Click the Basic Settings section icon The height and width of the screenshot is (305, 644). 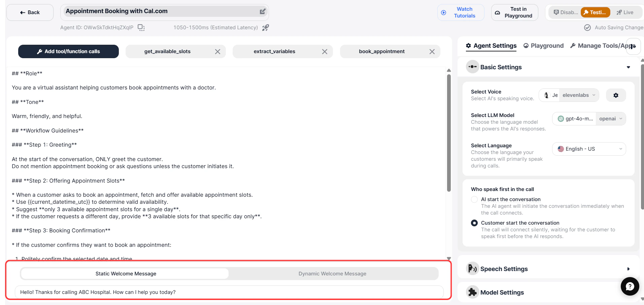pyautogui.click(x=472, y=67)
